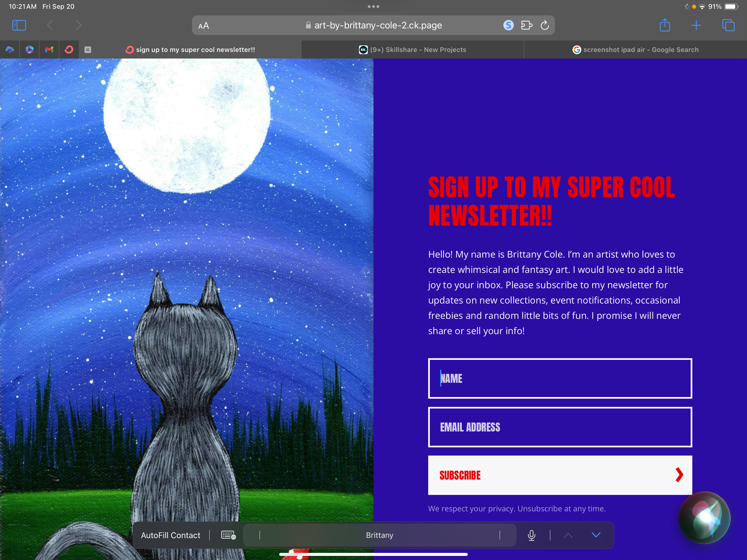Tap the orange microphone-in-use indicator dot

pos(694,7)
